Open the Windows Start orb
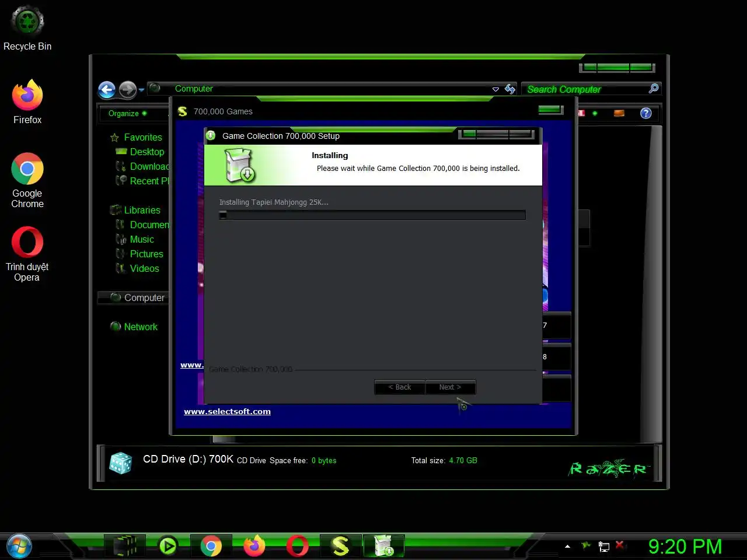Viewport: 747px width, 560px height. 19,547
